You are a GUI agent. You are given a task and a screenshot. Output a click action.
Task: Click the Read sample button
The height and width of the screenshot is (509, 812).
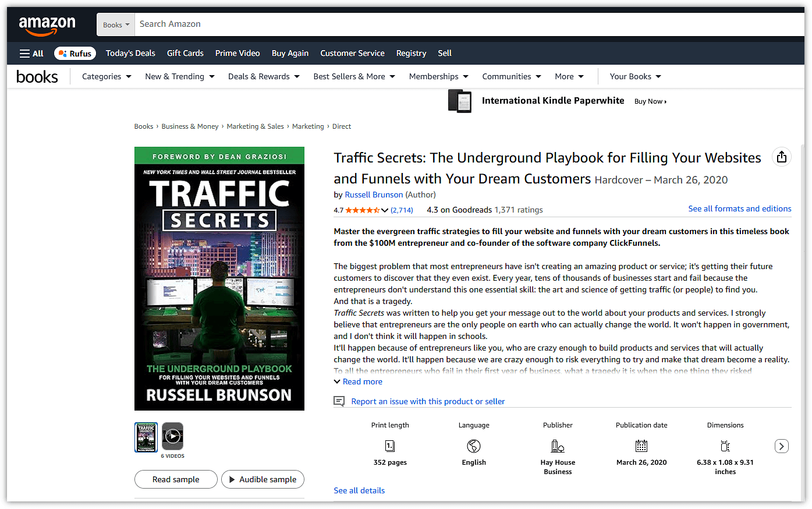pyautogui.click(x=176, y=479)
